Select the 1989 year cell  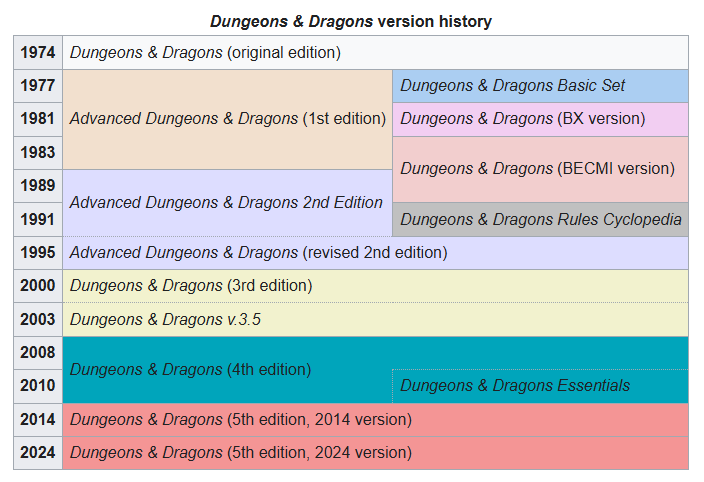(x=38, y=186)
